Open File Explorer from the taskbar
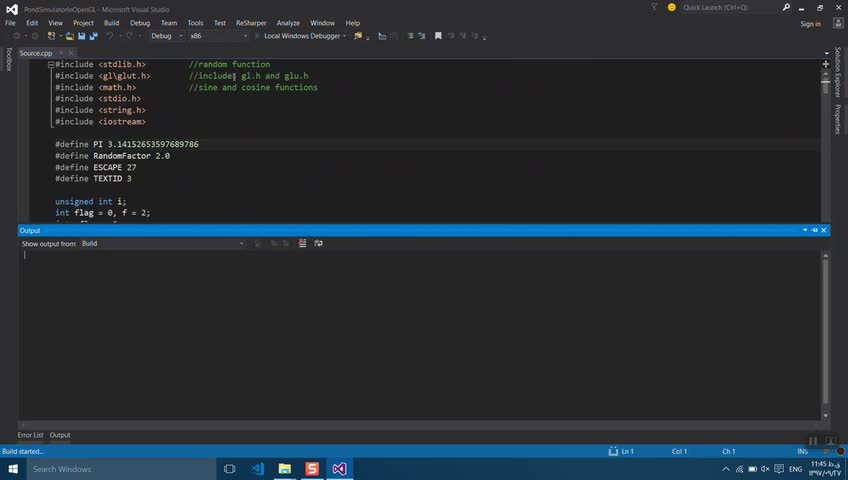Screen dimensions: 848x480 pyautogui.click(x=284, y=469)
